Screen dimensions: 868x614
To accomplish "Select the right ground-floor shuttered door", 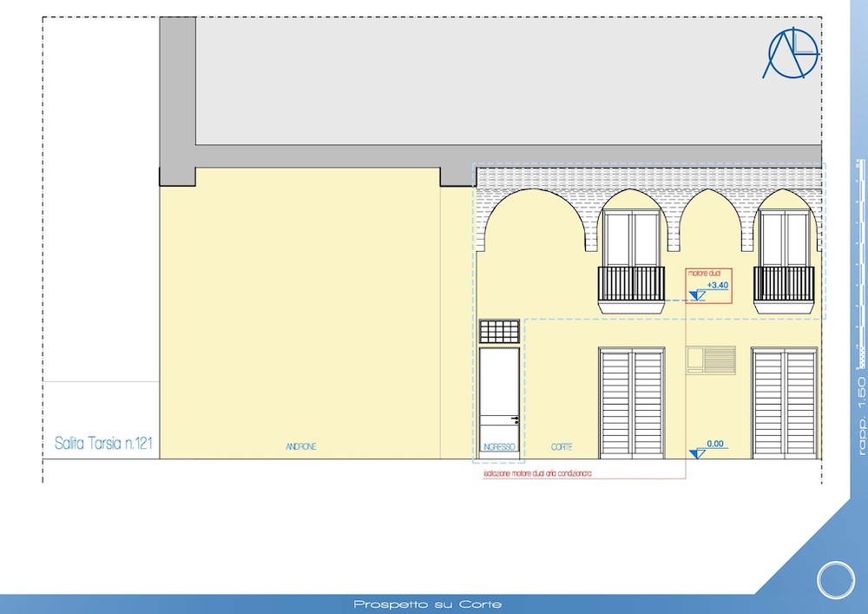I will (785, 402).
